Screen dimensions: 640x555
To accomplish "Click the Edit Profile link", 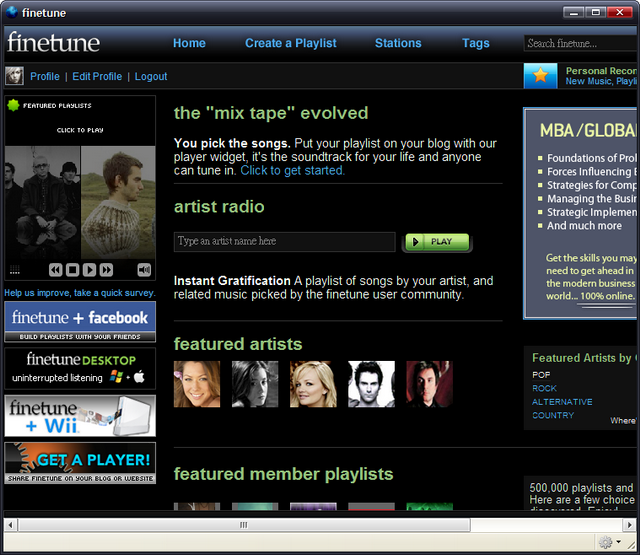I will [x=97, y=76].
